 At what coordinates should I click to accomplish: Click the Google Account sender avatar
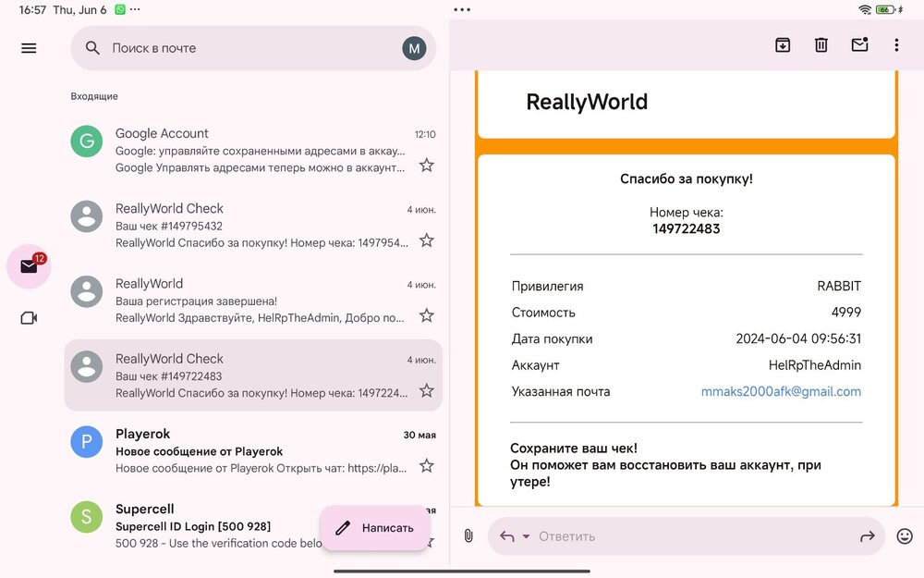[x=87, y=141]
